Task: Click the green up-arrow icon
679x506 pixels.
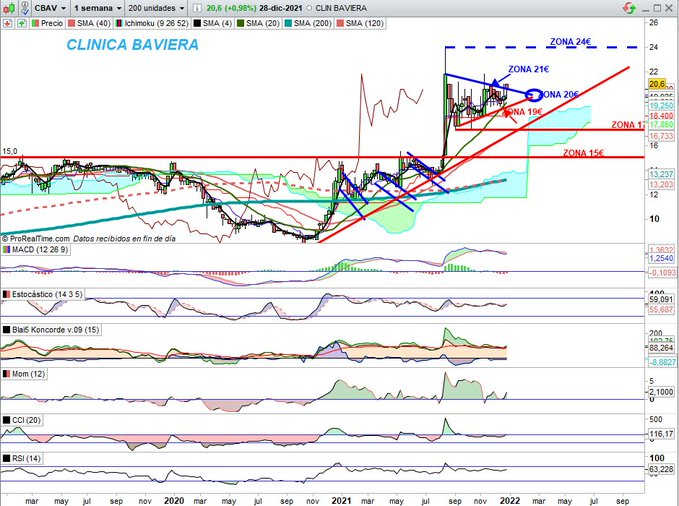Action: click(21, 23)
